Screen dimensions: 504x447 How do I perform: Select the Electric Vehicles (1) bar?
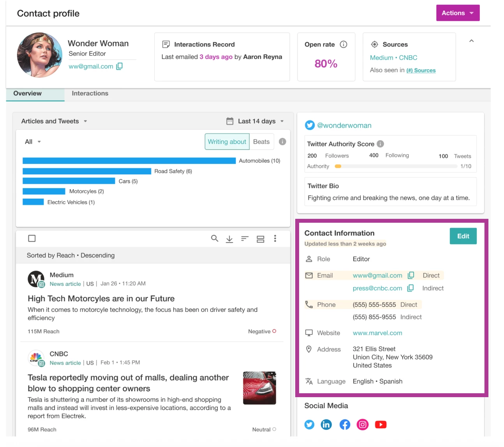[33, 202]
